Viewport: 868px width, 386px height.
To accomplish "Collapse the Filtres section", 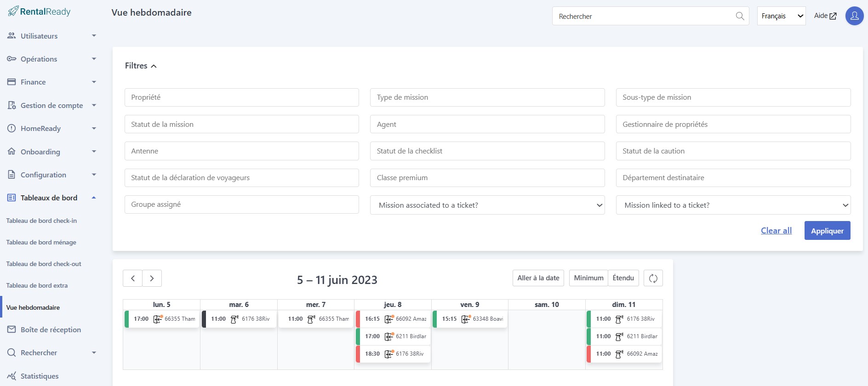I will point(141,66).
